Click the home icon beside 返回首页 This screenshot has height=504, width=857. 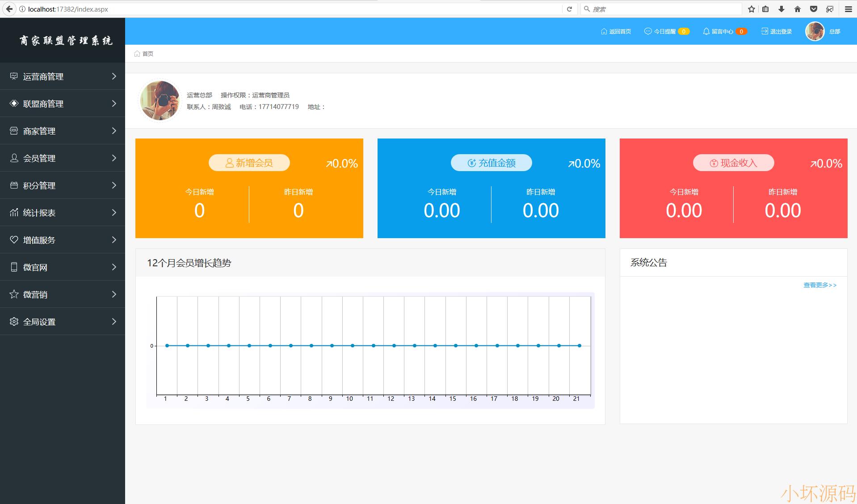tap(604, 31)
